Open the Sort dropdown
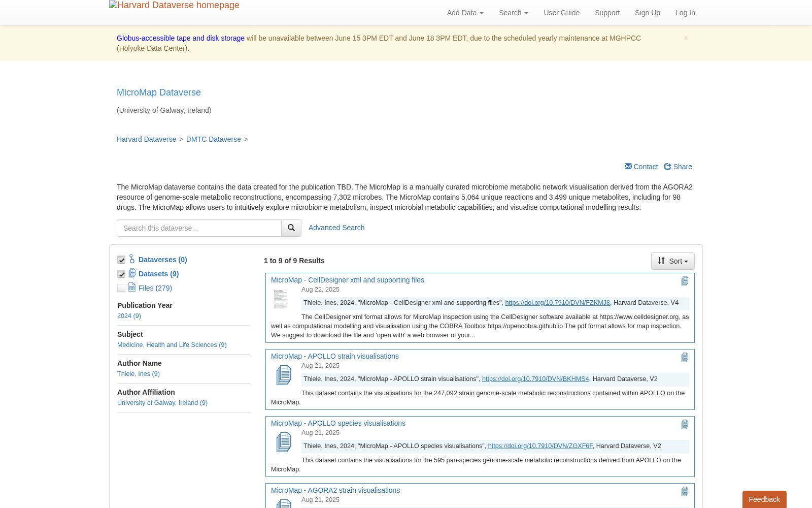The image size is (812, 508). pyautogui.click(x=673, y=261)
